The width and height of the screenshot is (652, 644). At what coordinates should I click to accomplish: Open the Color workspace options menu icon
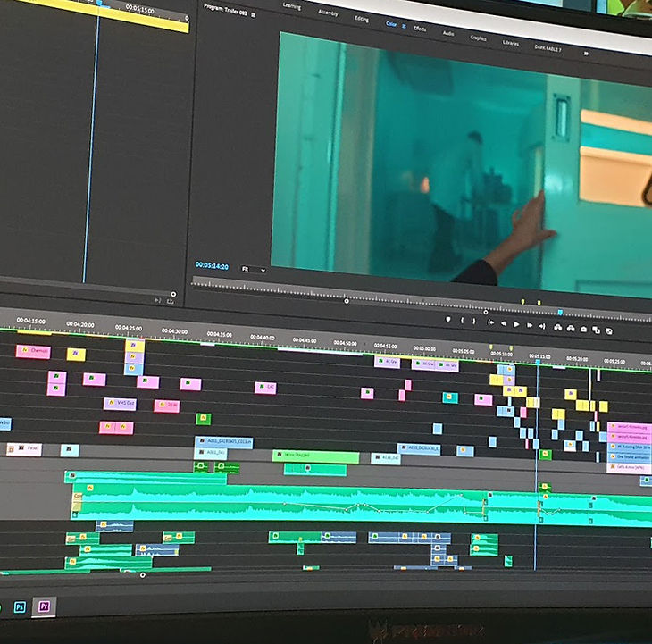(x=404, y=26)
